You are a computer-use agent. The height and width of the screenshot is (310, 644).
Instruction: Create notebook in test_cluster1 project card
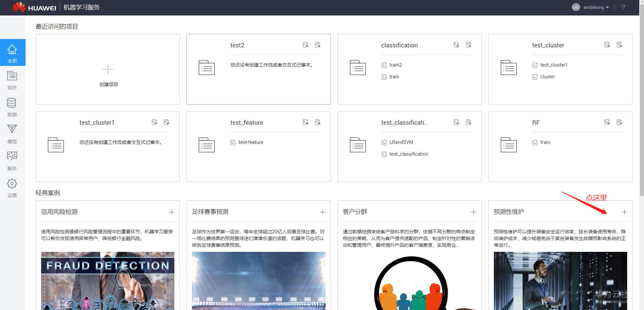(166, 122)
